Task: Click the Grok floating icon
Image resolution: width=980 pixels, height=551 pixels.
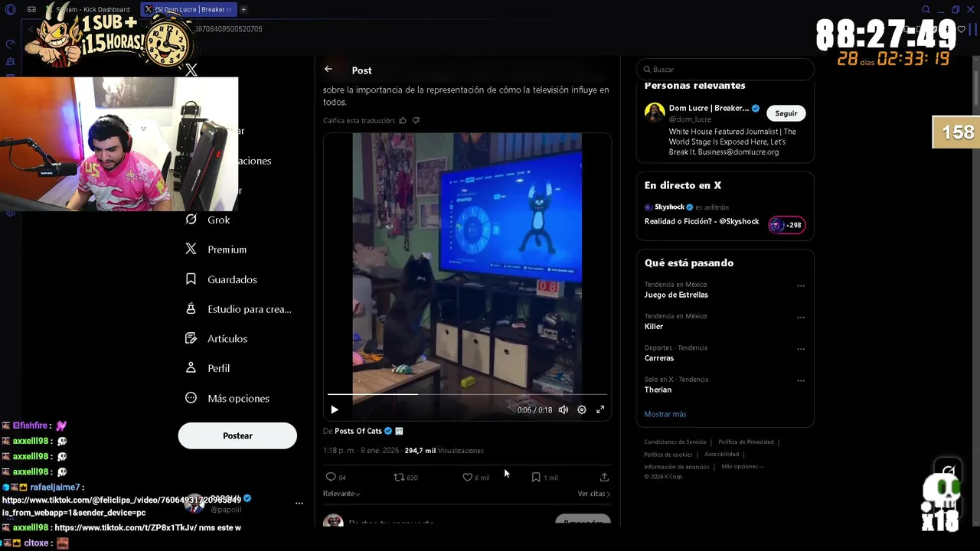Action: (949, 471)
